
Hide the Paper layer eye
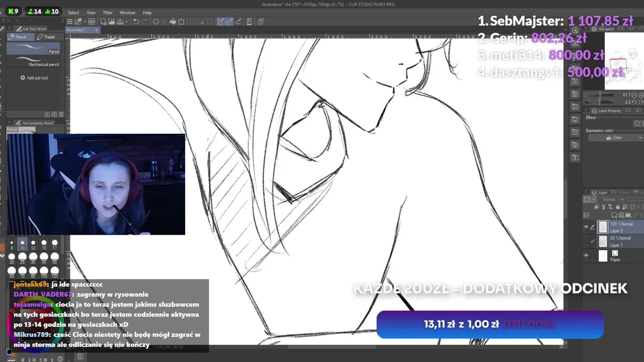tap(586, 255)
